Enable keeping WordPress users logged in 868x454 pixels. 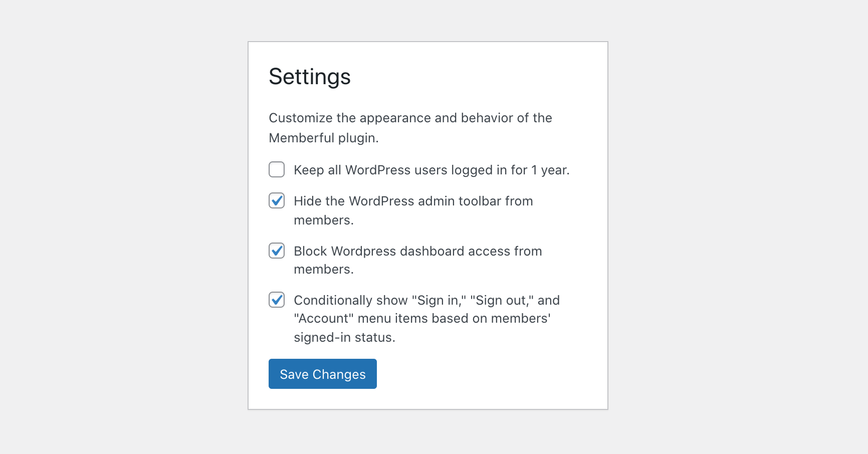pos(276,170)
